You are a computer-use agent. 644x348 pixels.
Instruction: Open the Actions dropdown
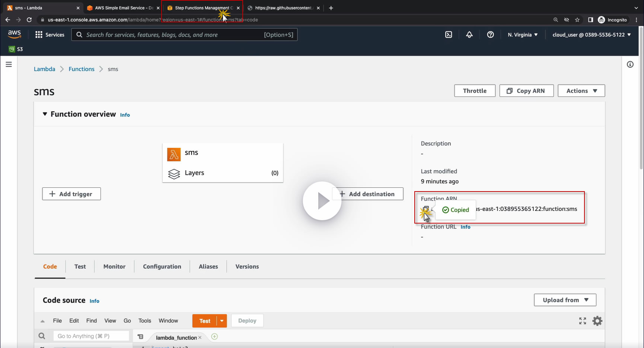tap(581, 91)
